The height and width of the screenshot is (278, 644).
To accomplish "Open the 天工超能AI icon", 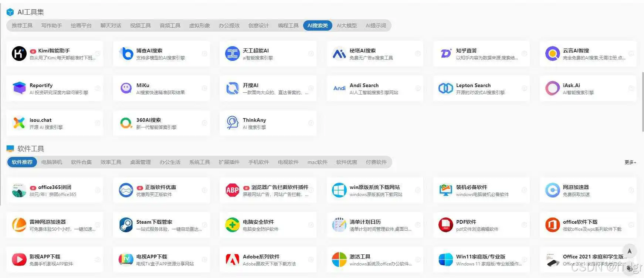I will (233, 54).
